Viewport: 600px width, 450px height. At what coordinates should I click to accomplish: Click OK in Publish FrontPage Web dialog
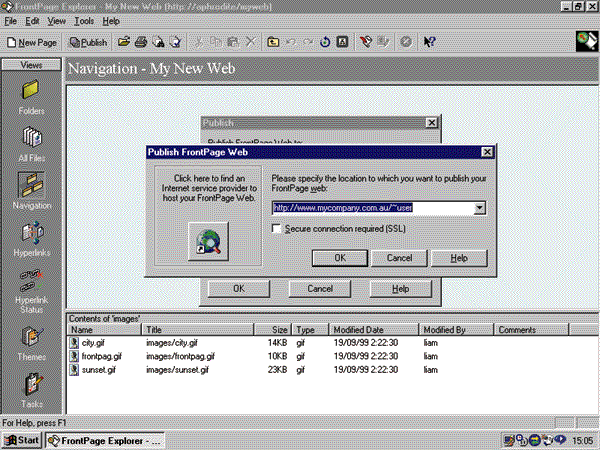(339, 258)
